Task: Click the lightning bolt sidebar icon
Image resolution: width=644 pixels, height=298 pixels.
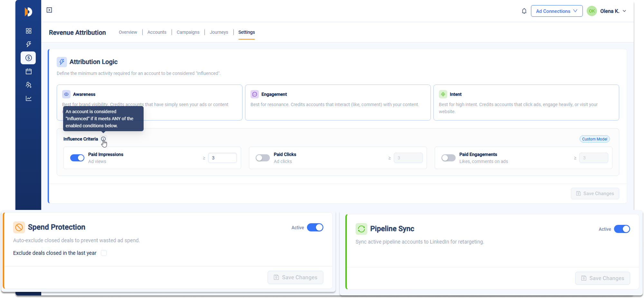Action: coord(29,44)
